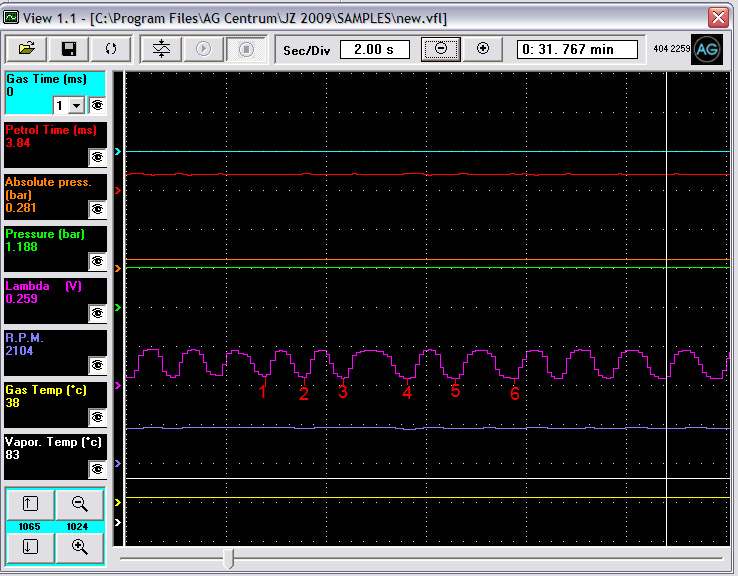Viewport: 738px width, 576px height.
Task: Click the center signal alignment toolbar icon
Action: coord(161,49)
